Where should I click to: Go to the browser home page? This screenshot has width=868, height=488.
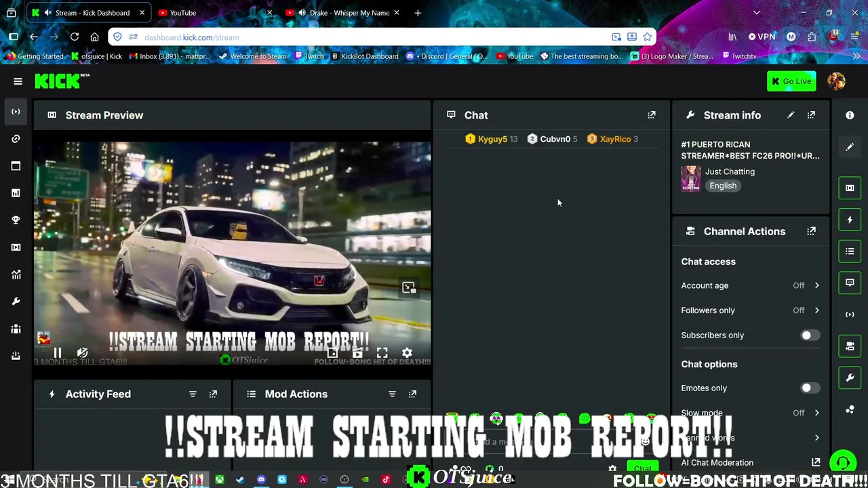[x=95, y=37]
